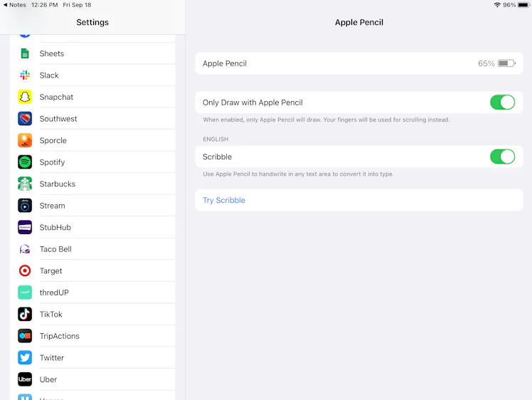The width and height of the screenshot is (532, 400).
Task: Tap the Starbucks logo icon
Action: point(25,184)
